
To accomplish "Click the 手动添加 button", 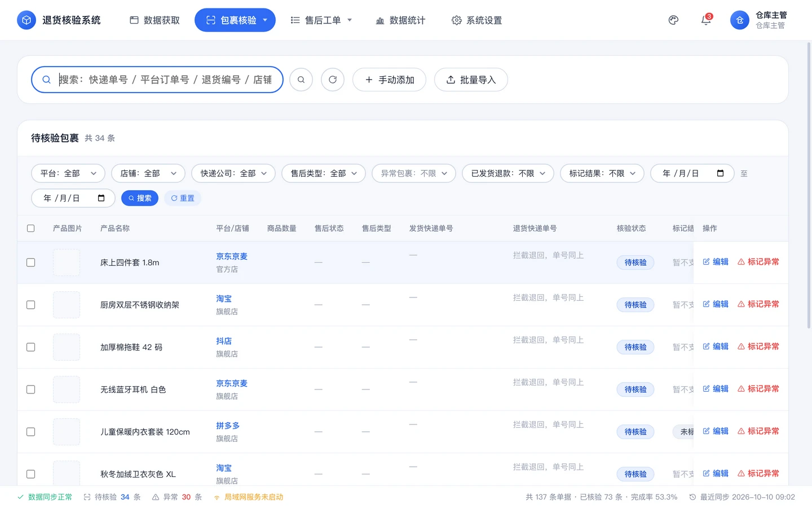I will pos(389,80).
